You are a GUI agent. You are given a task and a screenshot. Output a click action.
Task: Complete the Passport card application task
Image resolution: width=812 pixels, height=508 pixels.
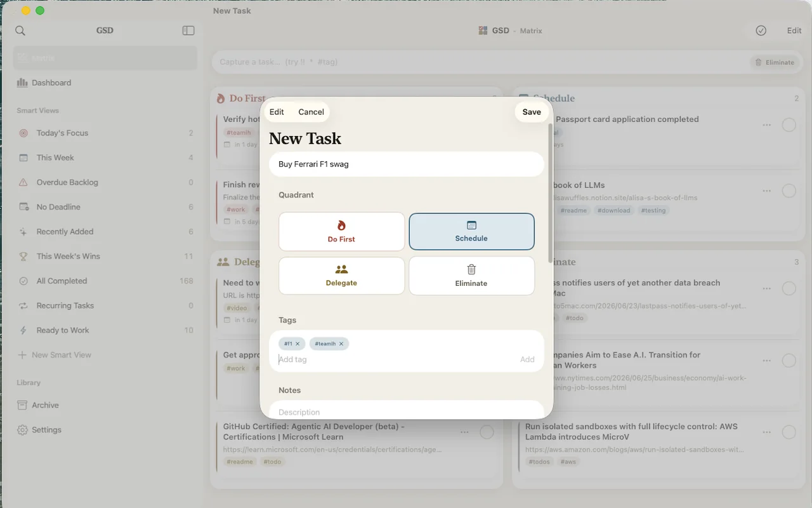pyautogui.click(x=789, y=125)
